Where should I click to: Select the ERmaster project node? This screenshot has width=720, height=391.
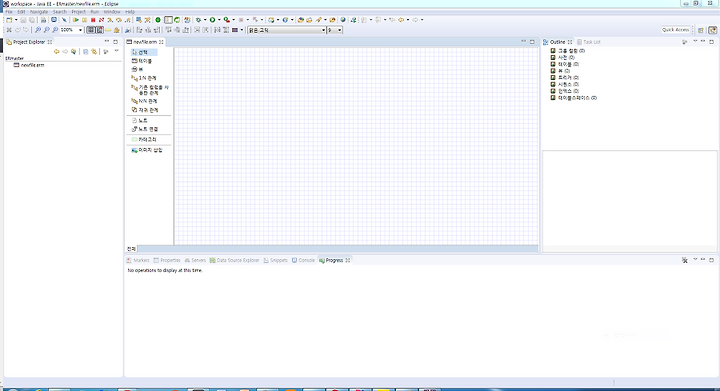pos(14,58)
